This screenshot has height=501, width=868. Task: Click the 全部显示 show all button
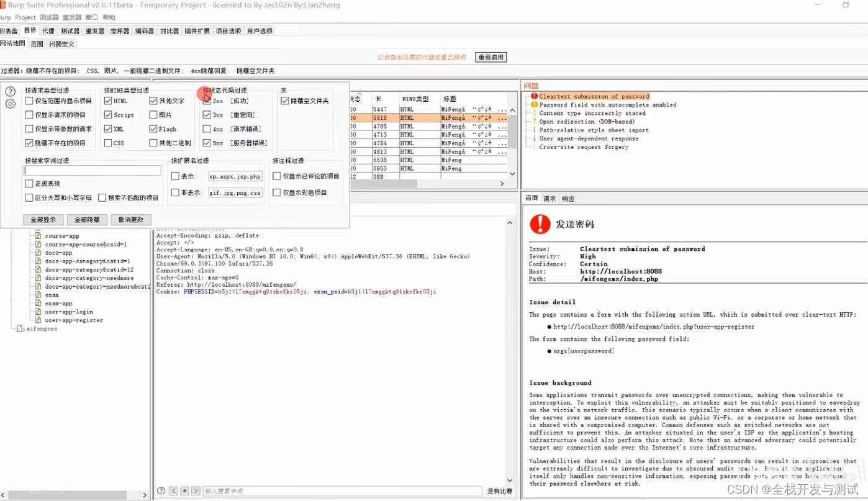[43, 220]
